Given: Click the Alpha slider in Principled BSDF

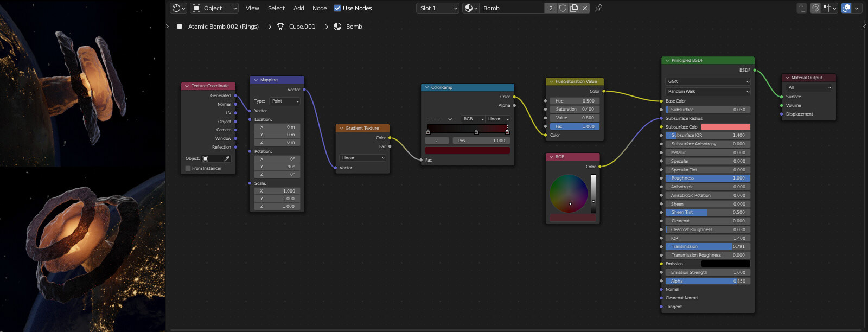Looking at the screenshot, I should 708,281.
